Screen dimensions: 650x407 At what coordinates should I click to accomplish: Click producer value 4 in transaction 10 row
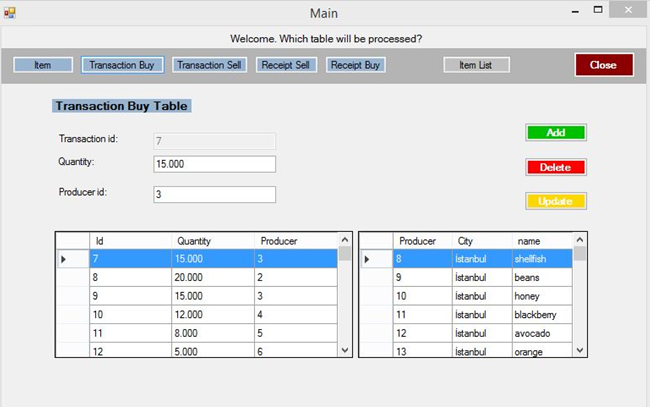tap(296, 315)
